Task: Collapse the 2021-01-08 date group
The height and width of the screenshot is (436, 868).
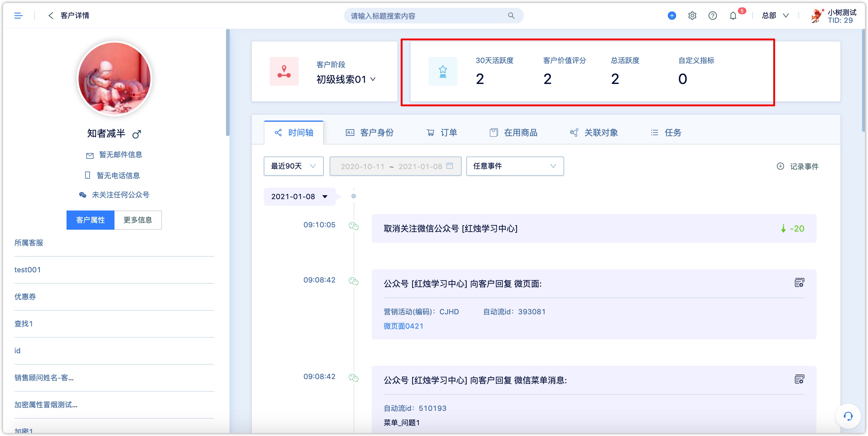Action: (299, 196)
